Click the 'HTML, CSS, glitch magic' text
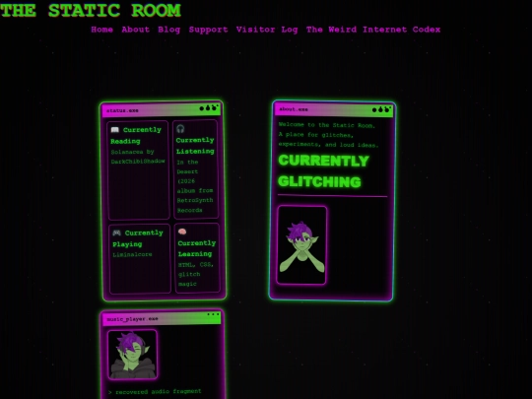532x399 pixels. (196, 274)
